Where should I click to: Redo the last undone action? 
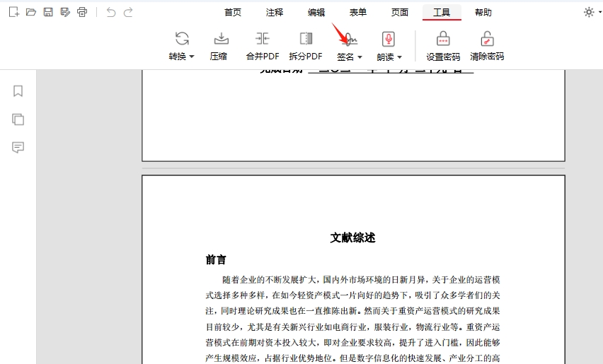pos(128,12)
